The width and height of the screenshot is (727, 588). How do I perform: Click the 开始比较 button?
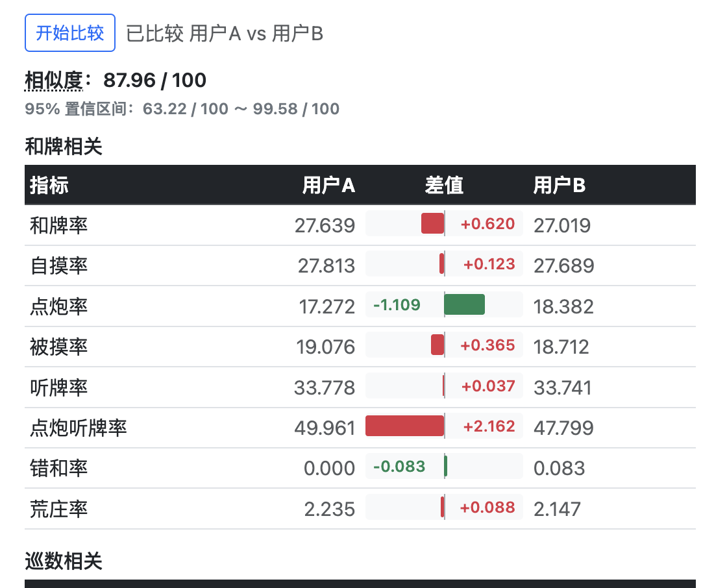pos(70,33)
